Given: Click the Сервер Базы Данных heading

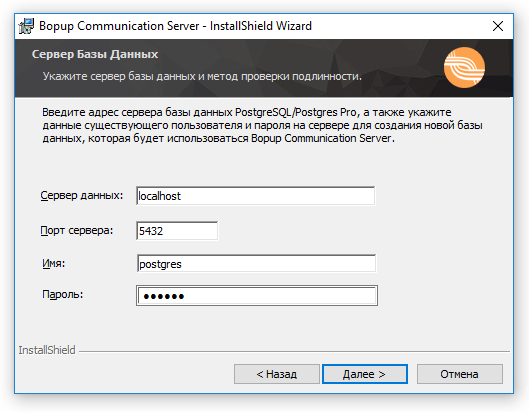Looking at the screenshot, I should click(95, 54).
